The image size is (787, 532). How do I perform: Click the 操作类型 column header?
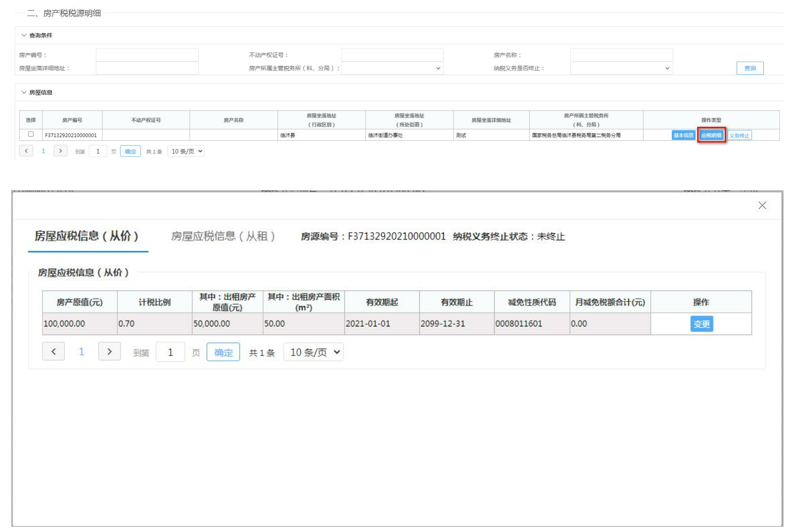(711, 120)
